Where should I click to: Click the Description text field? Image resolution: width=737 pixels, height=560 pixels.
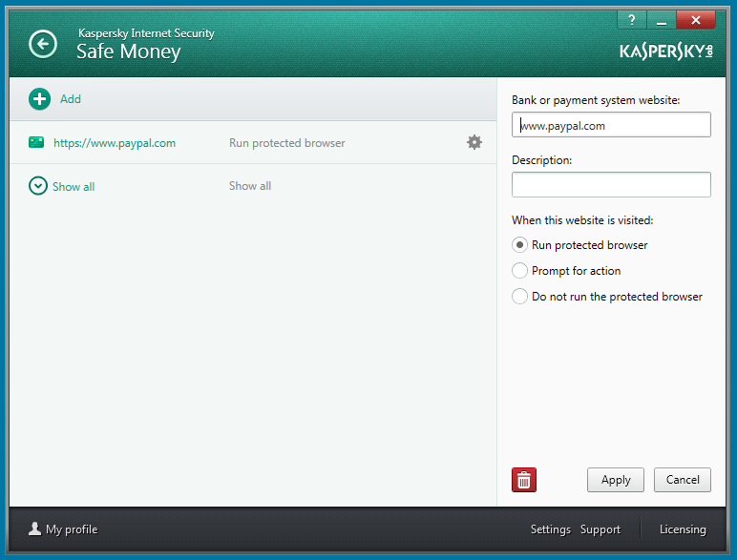[611, 184]
